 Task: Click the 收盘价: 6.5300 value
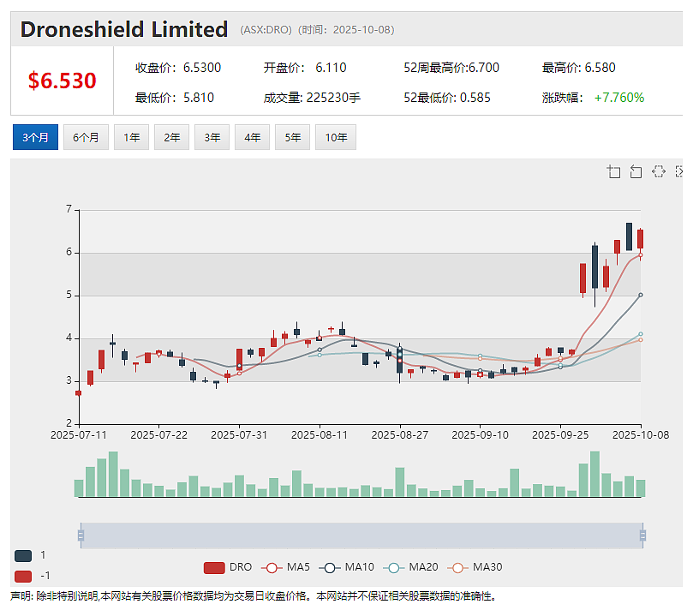tap(178, 68)
